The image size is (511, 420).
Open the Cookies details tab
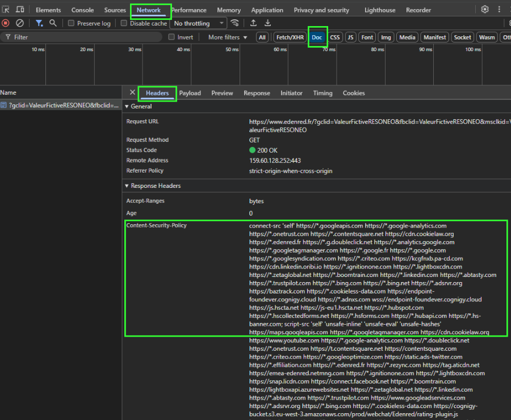click(354, 93)
